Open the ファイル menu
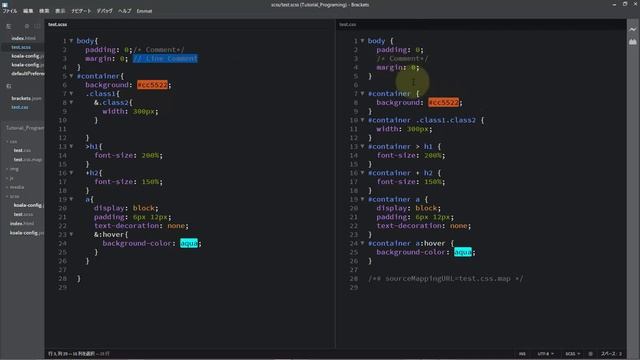The height and width of the screenshot is (360, 640). pyautogui.click(x=10, y=11)
